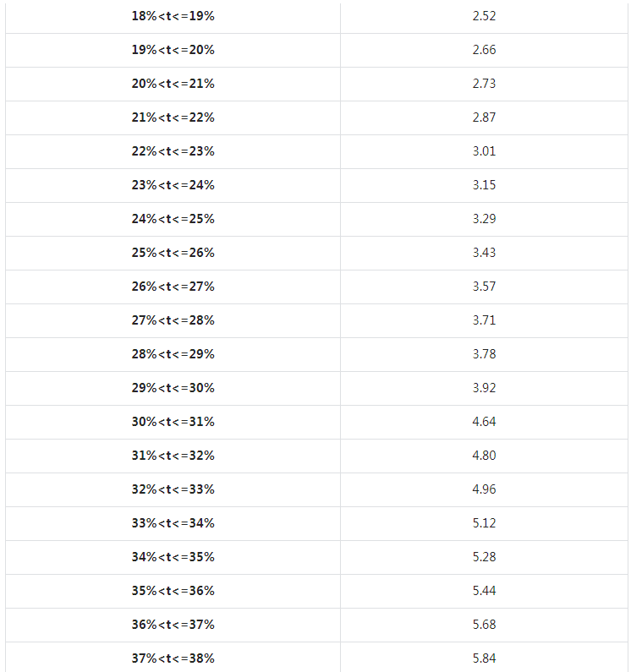Click the value 4.96 cell
This screenshot has height=672, width=631.
[484, 489]
